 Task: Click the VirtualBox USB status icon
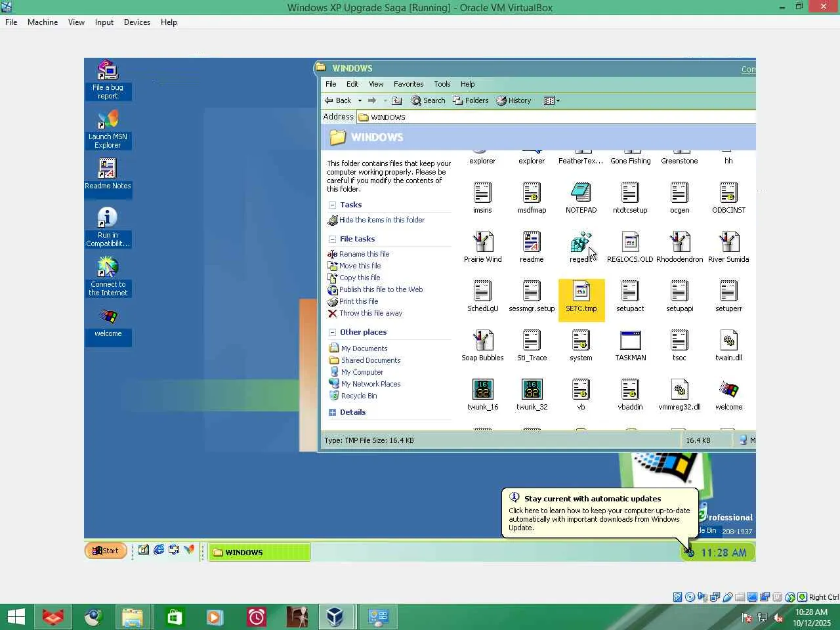727,597
